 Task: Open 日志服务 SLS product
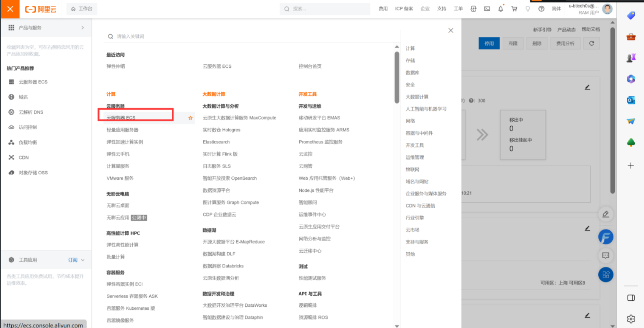coord(217,166)
